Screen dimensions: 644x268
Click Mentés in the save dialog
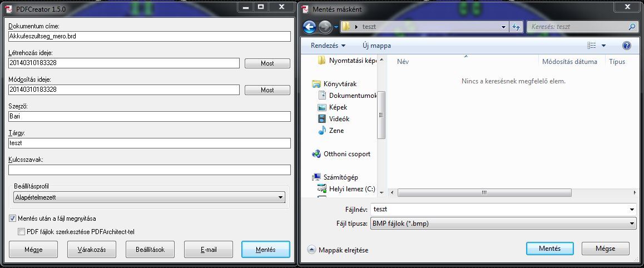pos(549,249)
